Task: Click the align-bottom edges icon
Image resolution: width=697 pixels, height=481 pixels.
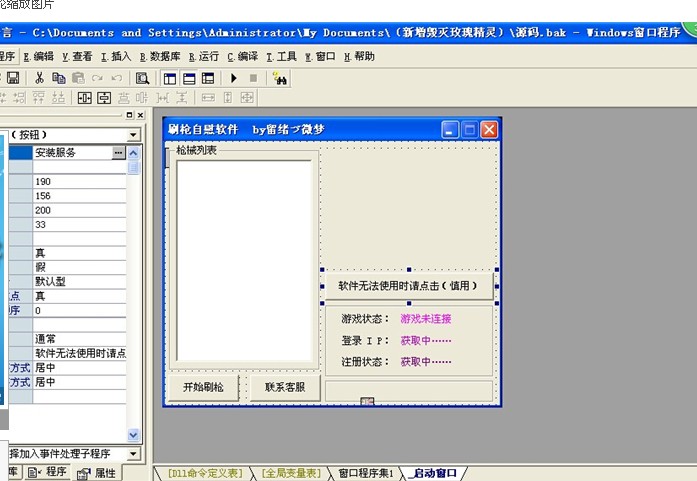Action: 58,97
